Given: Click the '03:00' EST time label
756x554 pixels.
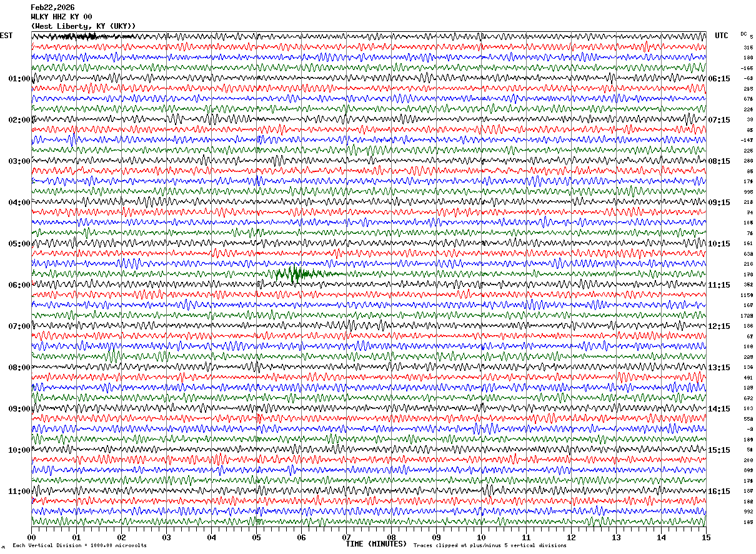Looking at the screenshot, I should coord(19,161).
